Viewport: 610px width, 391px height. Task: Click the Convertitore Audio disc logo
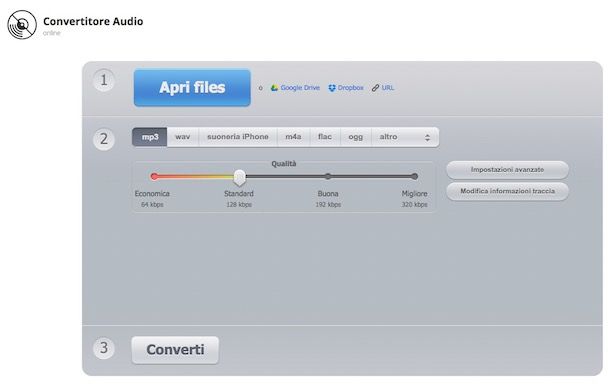point(22,25)
